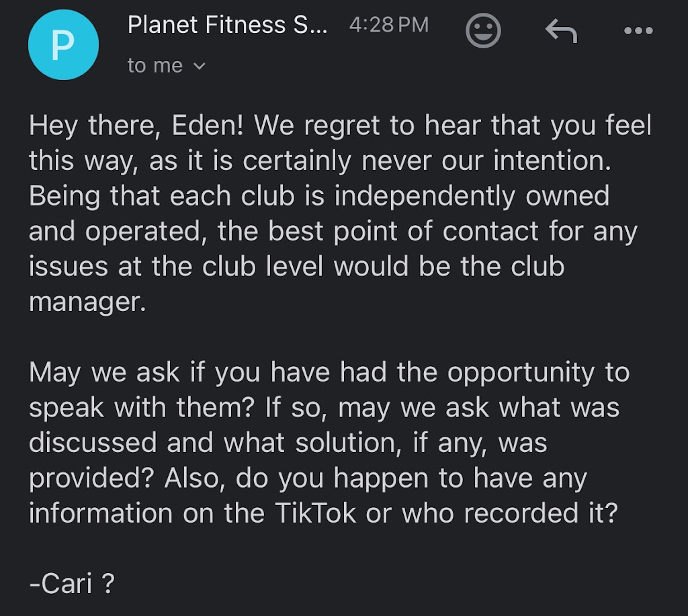688x616 pixels.
Task: Expand recipient details chevron beside "to me"
Action: (x=200, y=66)
